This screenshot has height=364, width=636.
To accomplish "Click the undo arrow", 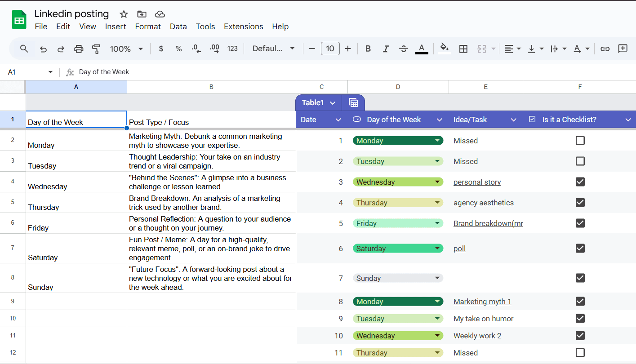I will (x=43, y=49).
